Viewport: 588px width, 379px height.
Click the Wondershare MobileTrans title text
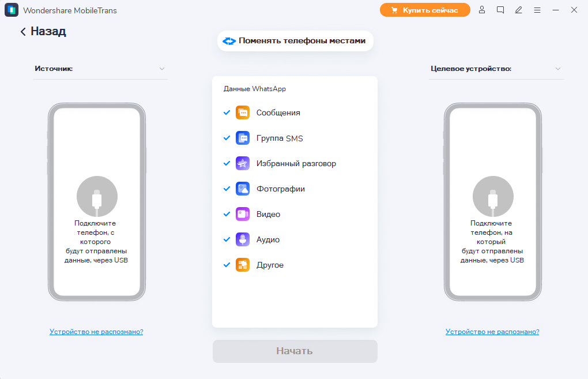pos(70,10)
